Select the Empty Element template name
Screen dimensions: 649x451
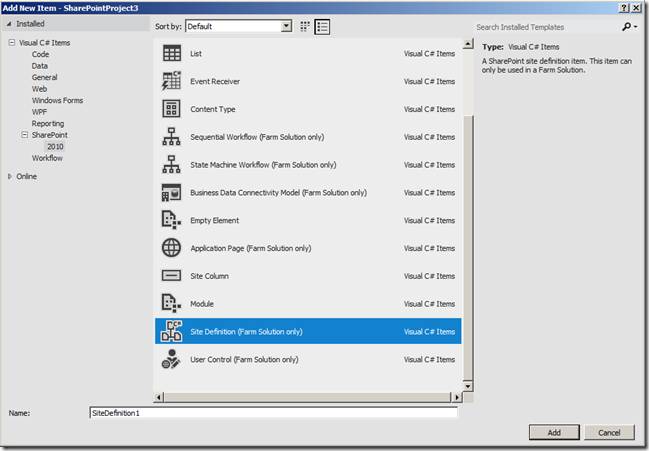pos(215,220)
